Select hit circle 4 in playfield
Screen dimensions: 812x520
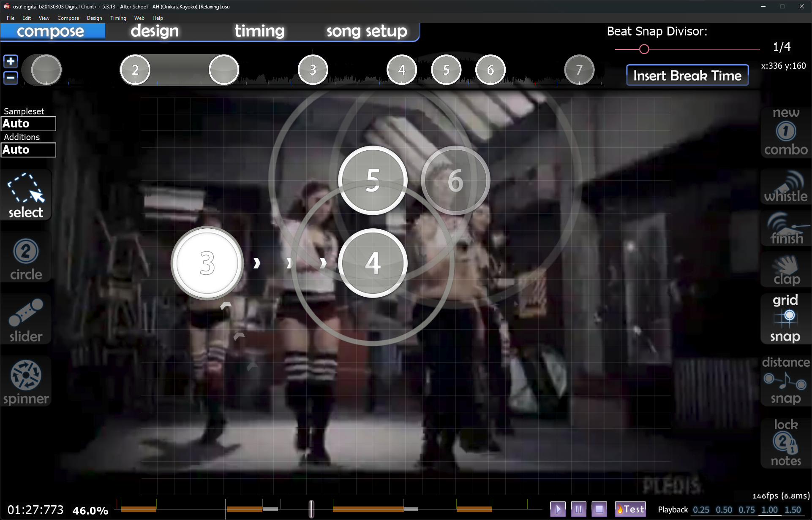[373, 263]
